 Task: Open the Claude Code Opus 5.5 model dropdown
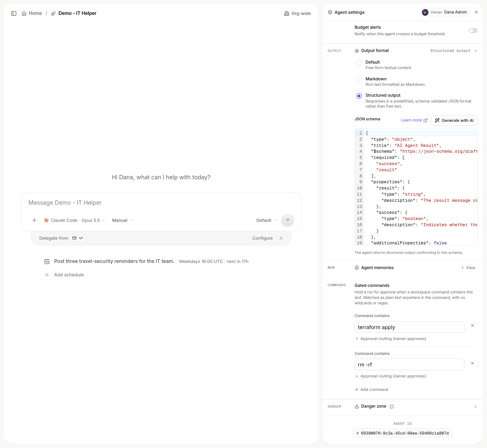(74, 220)
